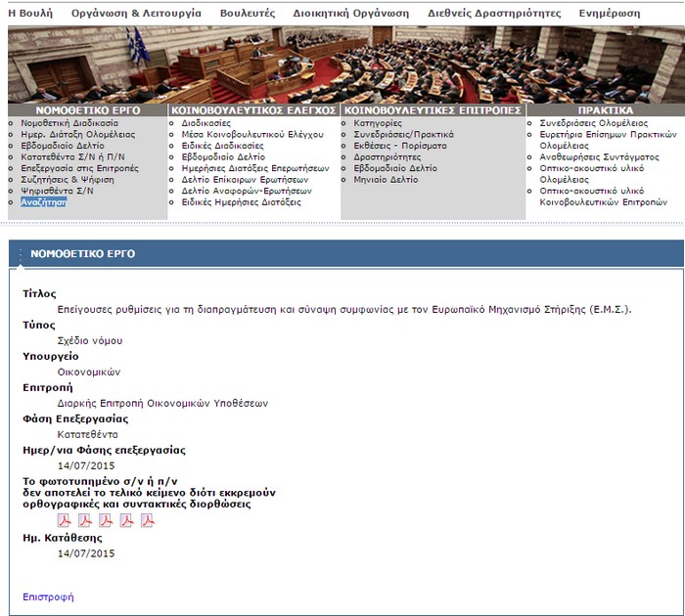Open the fourth PDF document icon
The height and width of the screenshot is (616, 685).
click(127, 519)
